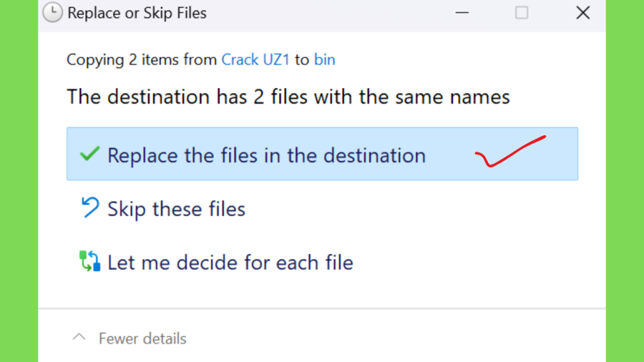
Task: Click the disabled maximize window button
Action: pos(521,13)
